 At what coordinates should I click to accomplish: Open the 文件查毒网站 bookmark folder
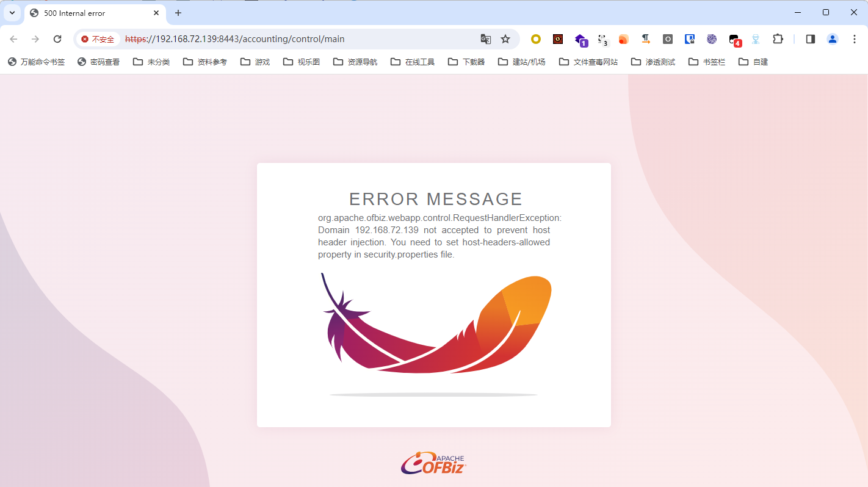tap(588, 62)
